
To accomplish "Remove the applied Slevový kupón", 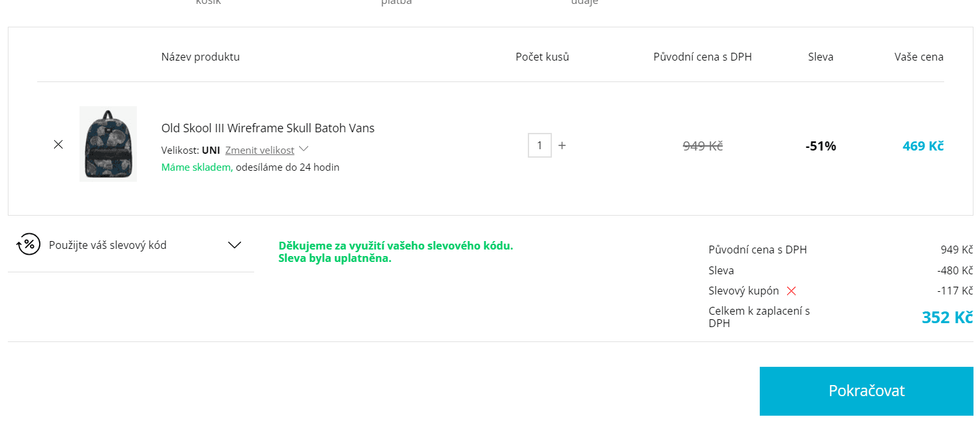I will pyautogui.click(x=792, y=291).
